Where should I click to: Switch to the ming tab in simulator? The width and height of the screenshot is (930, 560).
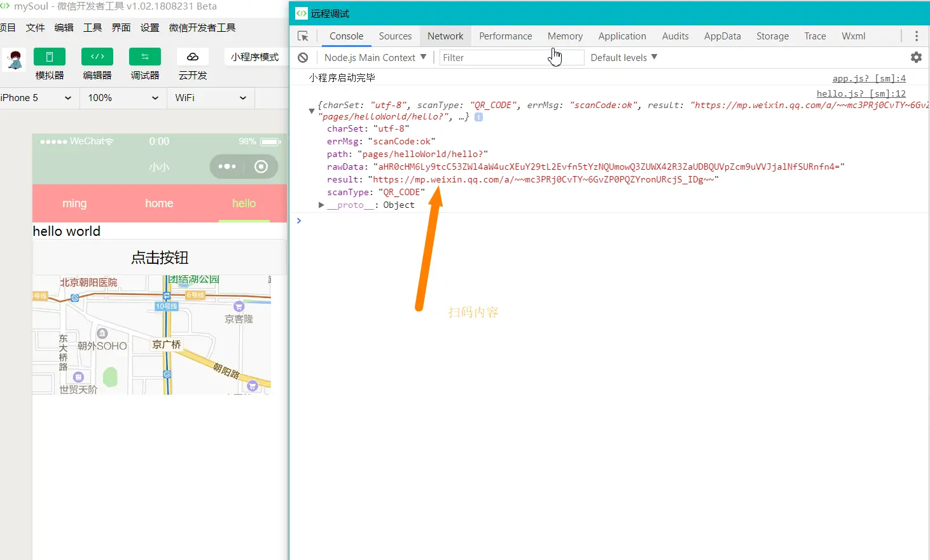coord(74,203)
